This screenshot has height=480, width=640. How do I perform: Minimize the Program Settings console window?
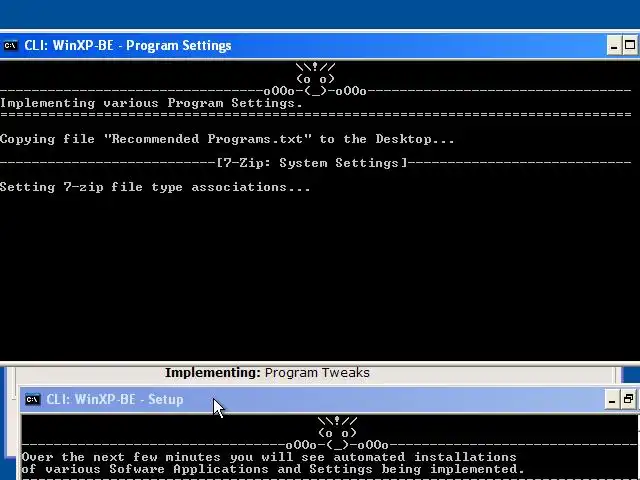613,45
